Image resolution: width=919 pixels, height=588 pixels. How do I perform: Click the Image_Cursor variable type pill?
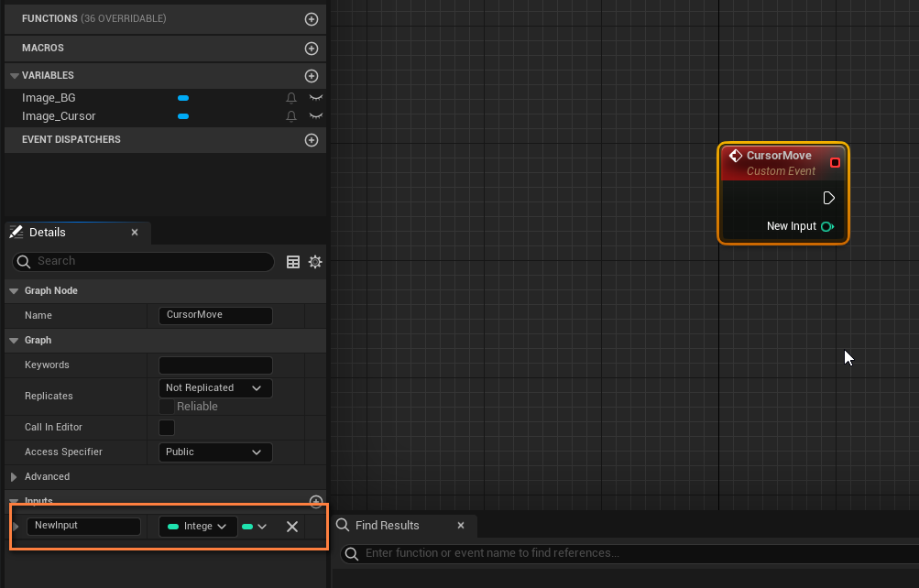(x=183, y=116)
